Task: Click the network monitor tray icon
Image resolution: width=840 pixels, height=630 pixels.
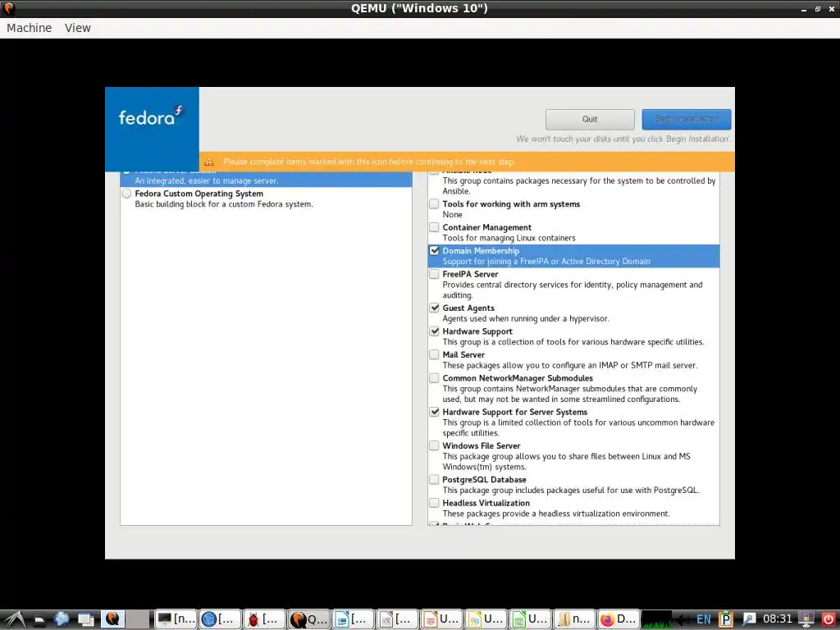Action: click(x=806, y=619)
